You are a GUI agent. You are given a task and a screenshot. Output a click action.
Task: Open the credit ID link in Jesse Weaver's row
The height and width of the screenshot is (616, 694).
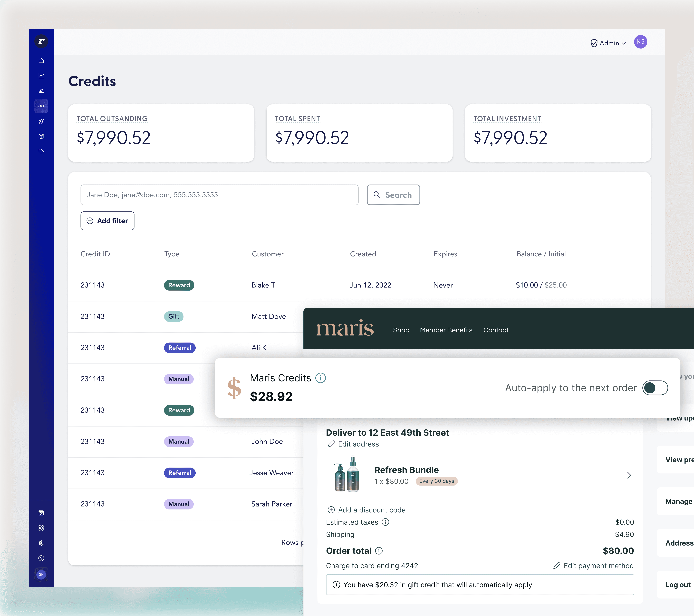[x=92, y=473]
